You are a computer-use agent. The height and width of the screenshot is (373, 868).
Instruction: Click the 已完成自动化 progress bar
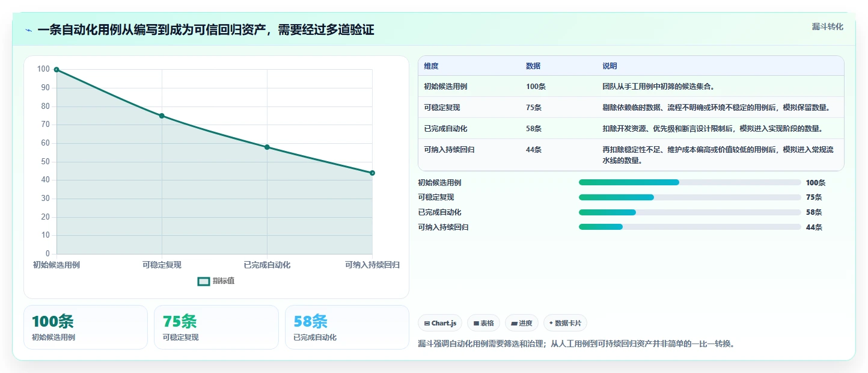(690, 212)
